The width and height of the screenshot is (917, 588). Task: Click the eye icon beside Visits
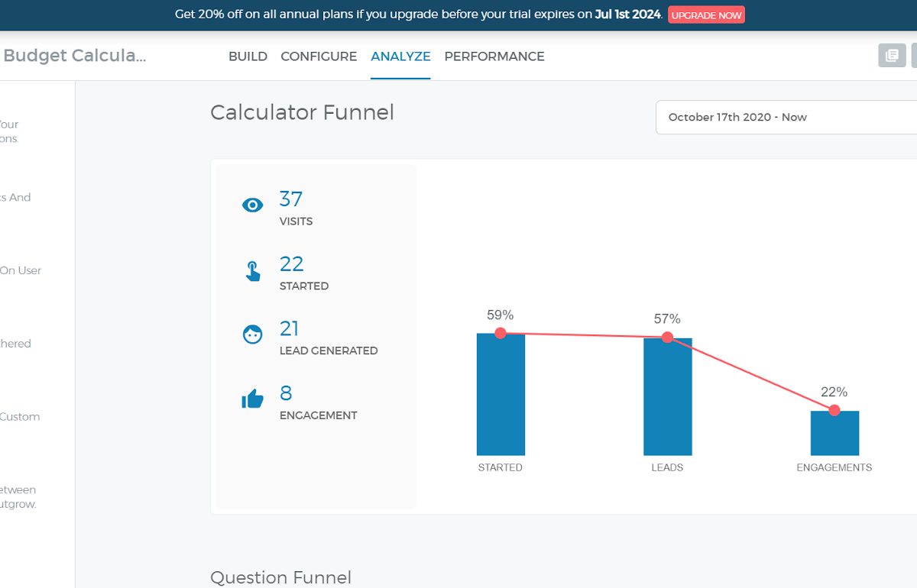click(252, 205)
